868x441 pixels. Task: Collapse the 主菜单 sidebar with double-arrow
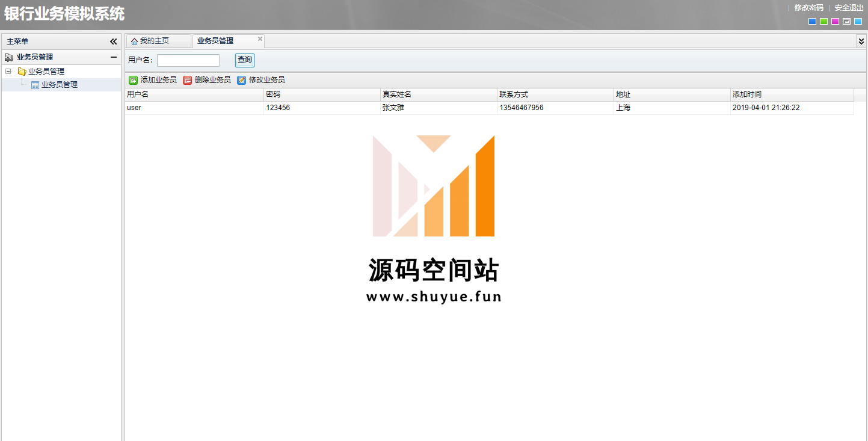click(x=113, y=42)
